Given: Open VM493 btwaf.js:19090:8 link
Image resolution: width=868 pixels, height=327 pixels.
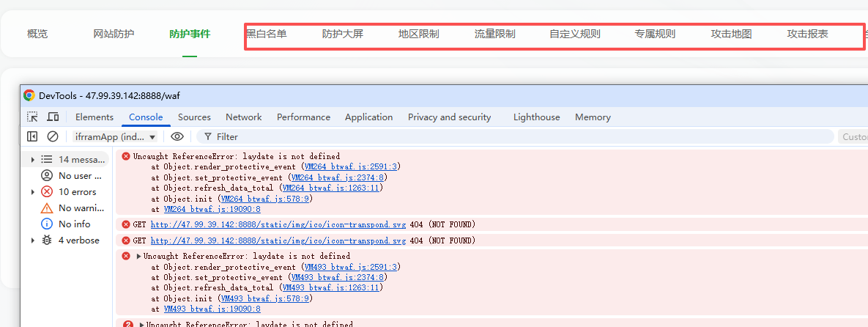Looking at the screenshot, I should click(212, 309).
